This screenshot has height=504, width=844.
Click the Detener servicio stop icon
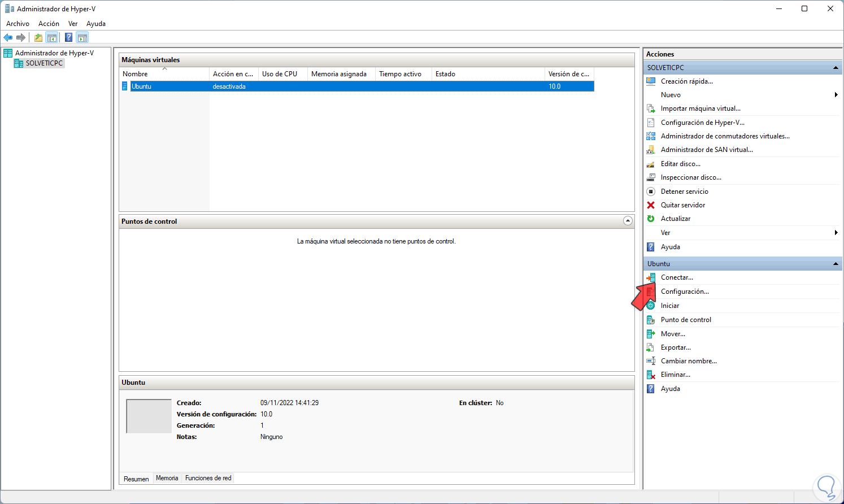(x=651, y=192)
